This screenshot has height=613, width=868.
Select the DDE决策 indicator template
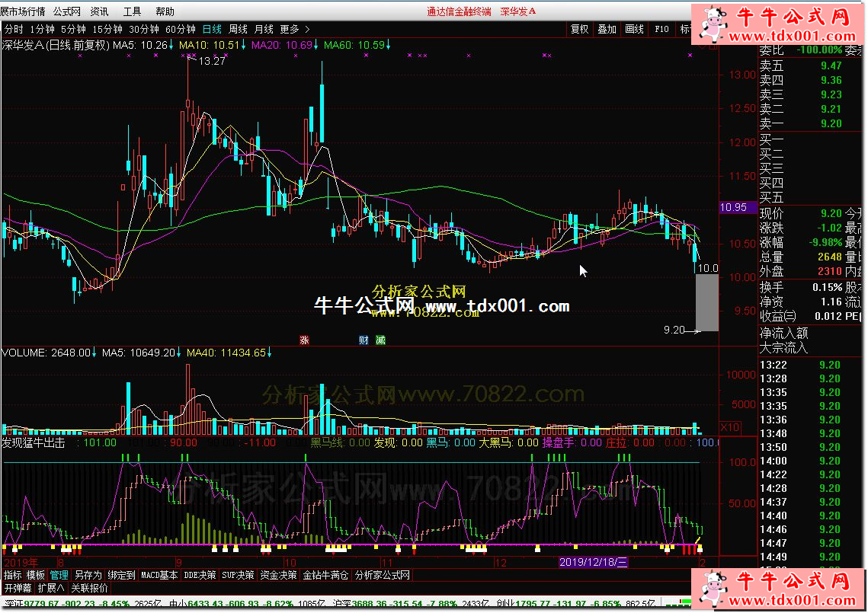click(x=200, y=575)
